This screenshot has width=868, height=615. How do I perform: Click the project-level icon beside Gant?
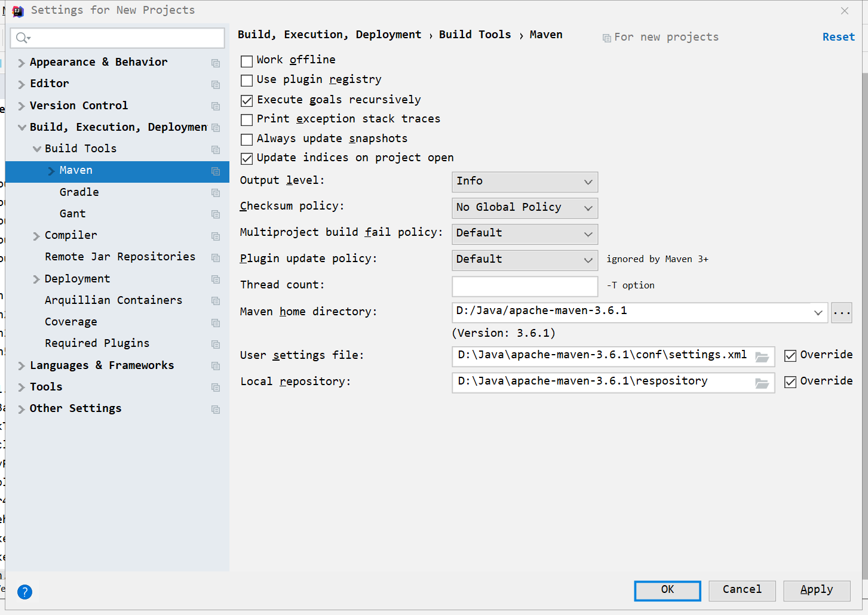(x=216, y=214)
